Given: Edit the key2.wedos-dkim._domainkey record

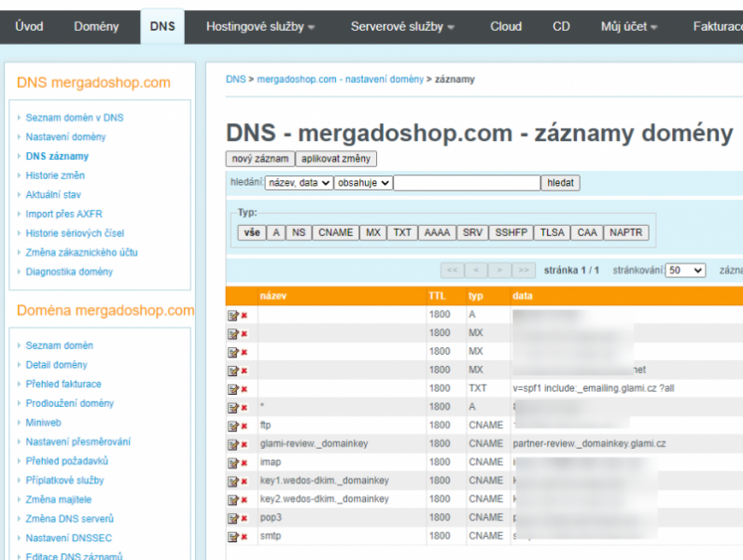Looking at the screenshot, I should pos(233,500).
